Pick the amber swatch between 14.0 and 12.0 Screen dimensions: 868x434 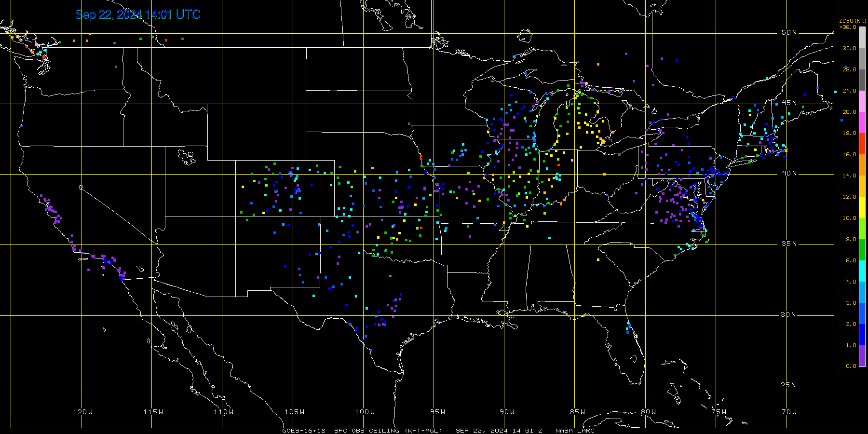[x=862, y=186]
